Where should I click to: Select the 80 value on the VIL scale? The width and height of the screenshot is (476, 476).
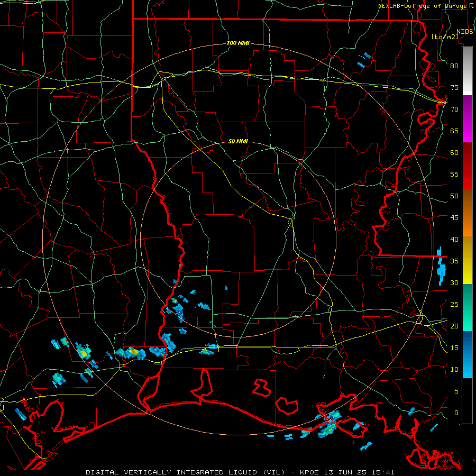pyautogui.click(x=454, y=66)
